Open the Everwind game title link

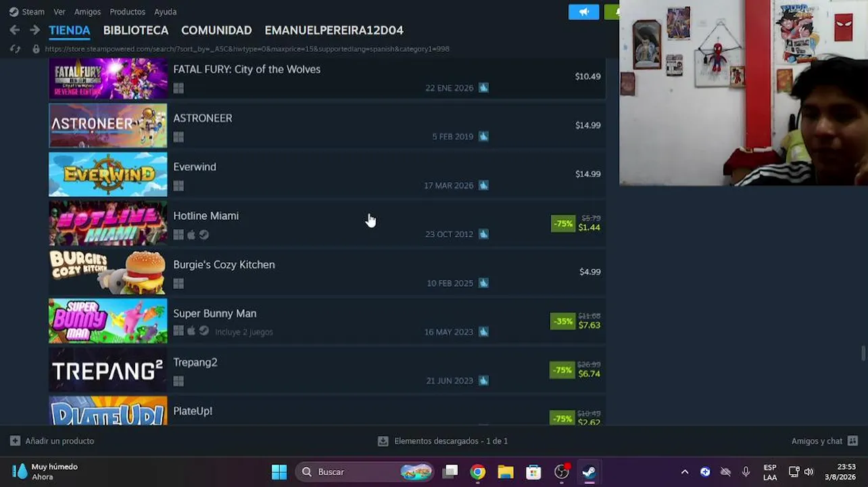[195, 166]
